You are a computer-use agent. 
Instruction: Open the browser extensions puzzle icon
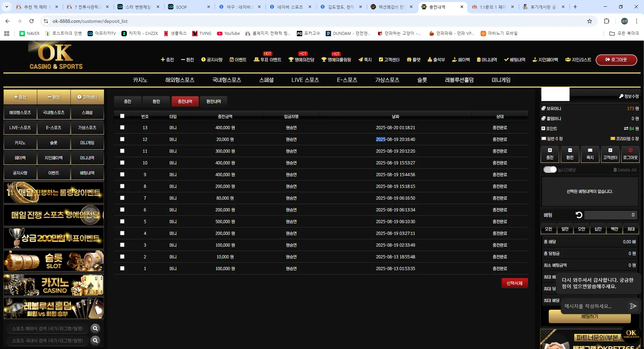pyautogui.click(x=606, y=21)
